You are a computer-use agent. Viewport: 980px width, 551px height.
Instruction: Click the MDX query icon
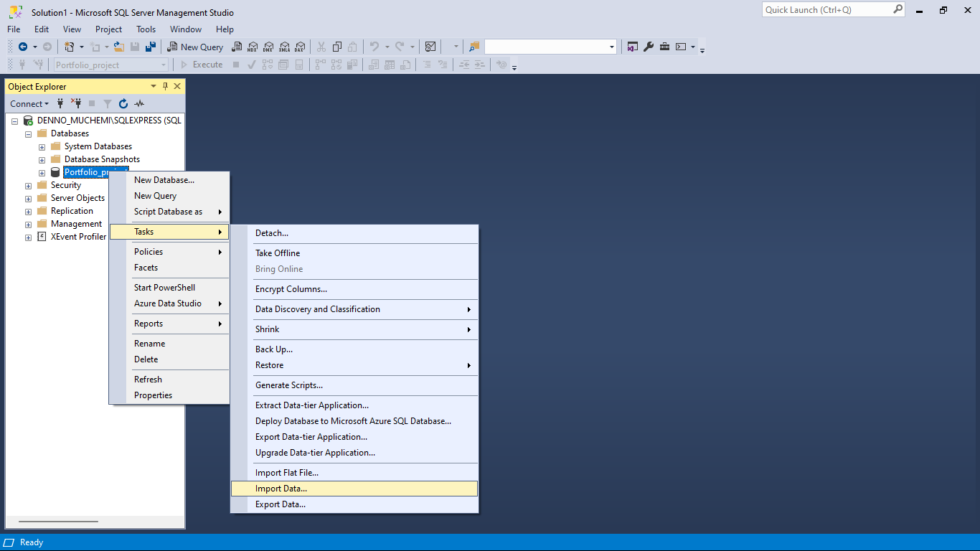(x=253, y=47)
